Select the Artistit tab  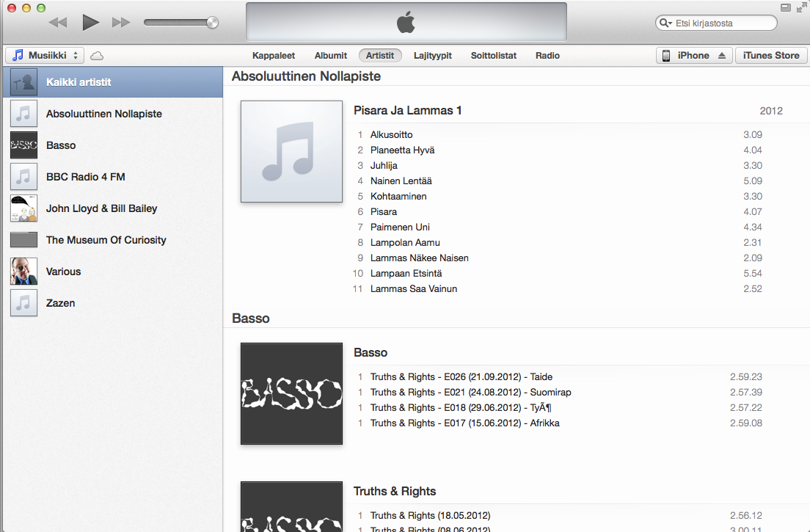pos(380,55)
